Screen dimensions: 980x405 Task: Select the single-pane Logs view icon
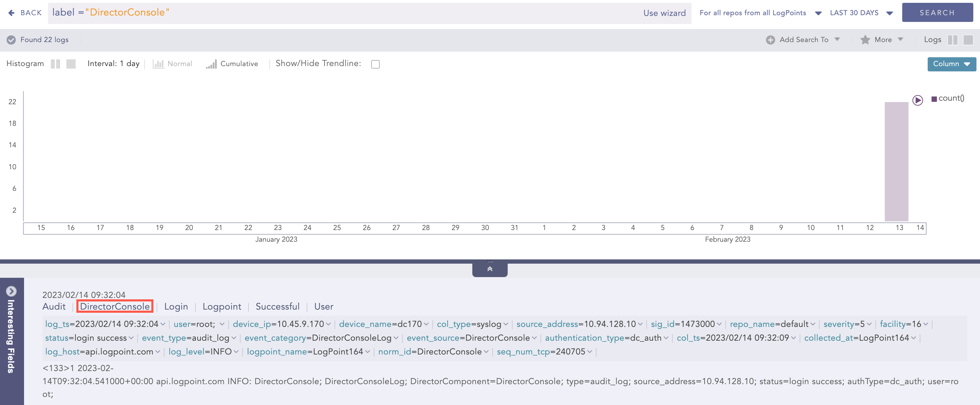(x=968, y=40)
